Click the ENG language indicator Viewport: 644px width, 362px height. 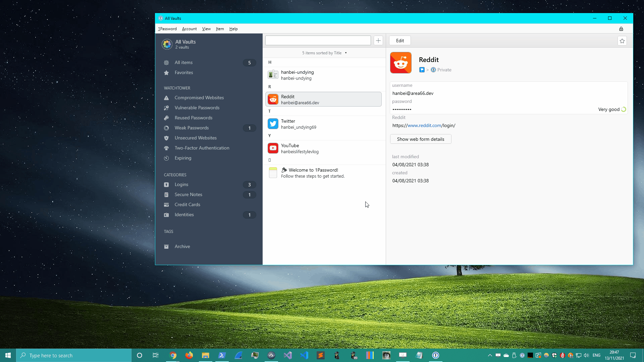click(596, 355)
